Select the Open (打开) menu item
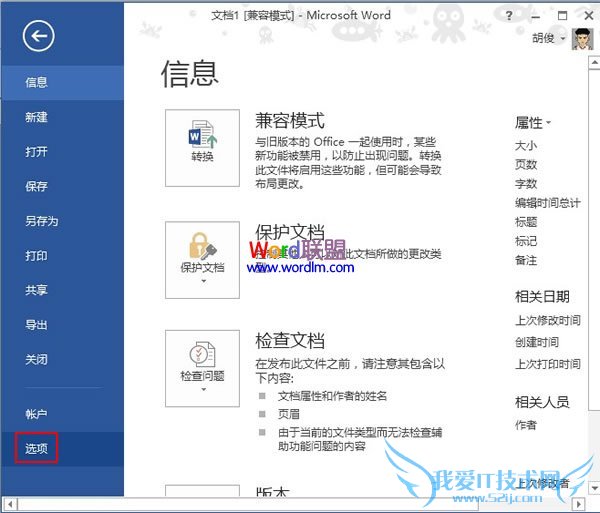This screenshot has width=600, height=513. click(62, 152)
